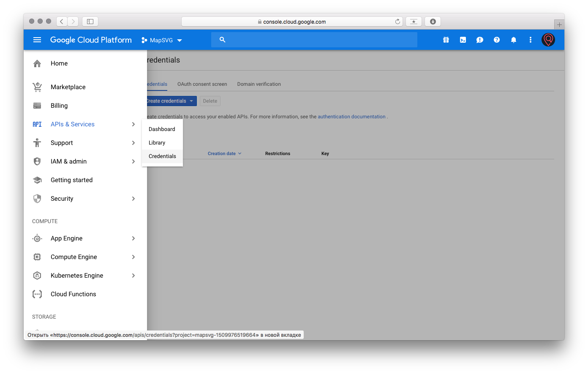The width and height of the screenshot is (588, 374).
Task: Open Safari top sites star button
Action: tap(414, 22)
